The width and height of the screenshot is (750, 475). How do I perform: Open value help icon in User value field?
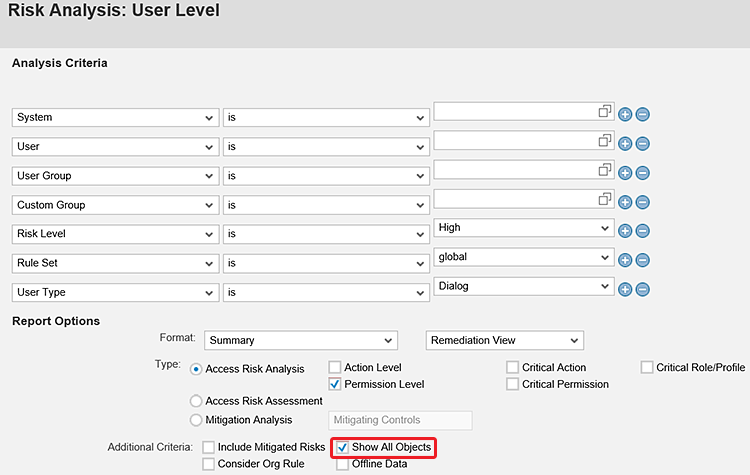click(604, 140)
